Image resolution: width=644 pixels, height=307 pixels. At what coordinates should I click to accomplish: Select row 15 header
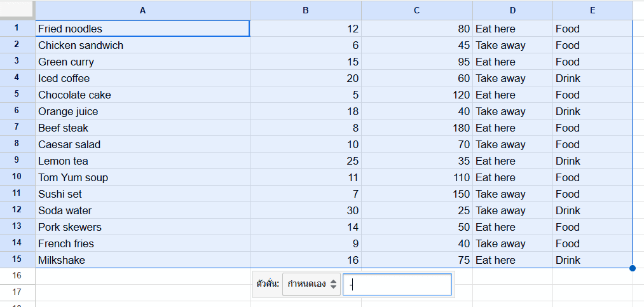(17, 260)
